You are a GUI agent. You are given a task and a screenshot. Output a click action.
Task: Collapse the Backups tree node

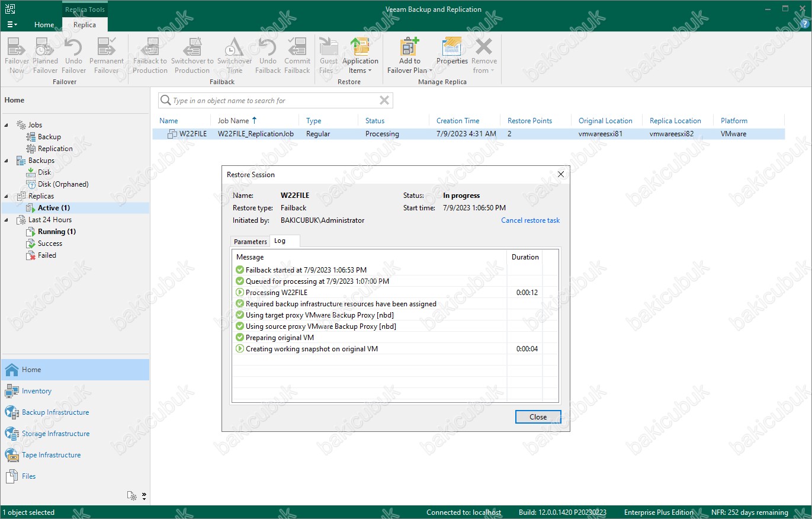(x=7, y=161)
